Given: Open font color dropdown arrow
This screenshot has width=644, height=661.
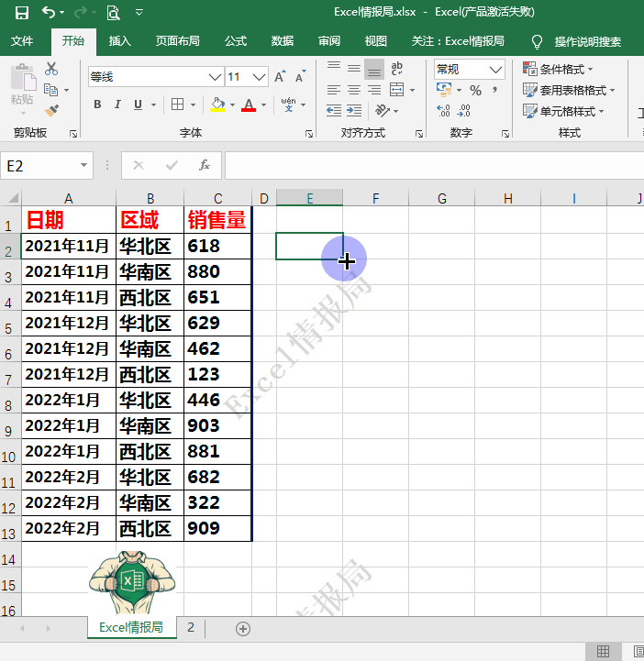Looking at the screenshot, I should (x=264, y=105).
